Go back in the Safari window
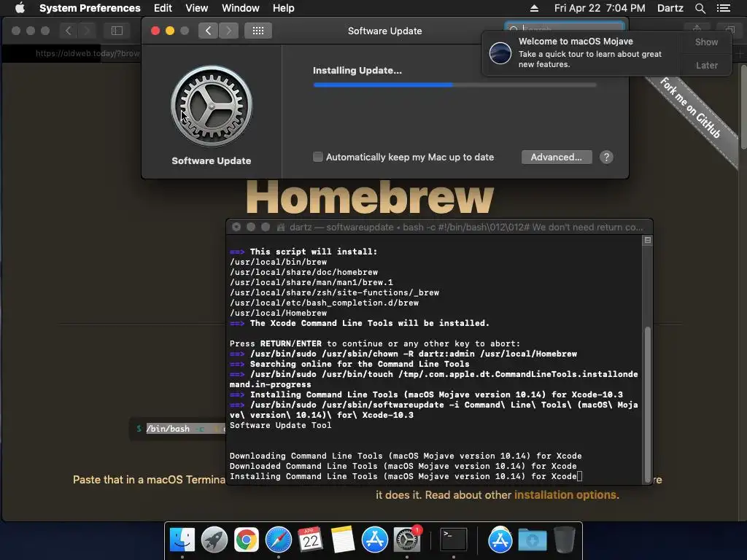The image size is (747, 560). tap(68, 31)
